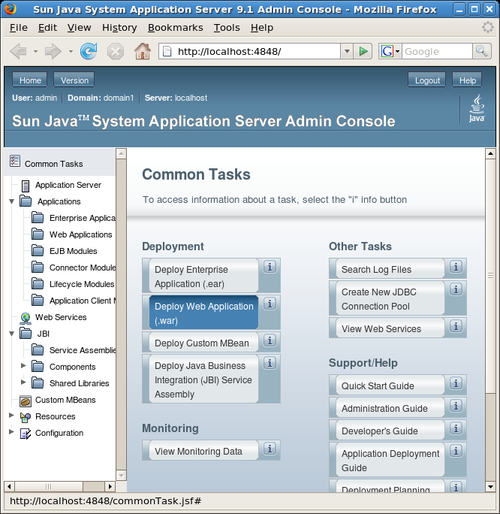Click the main content vertical scrollbar
Image resolution: width=500 pixels, height=514 pixels.
(x=490, y=276)
